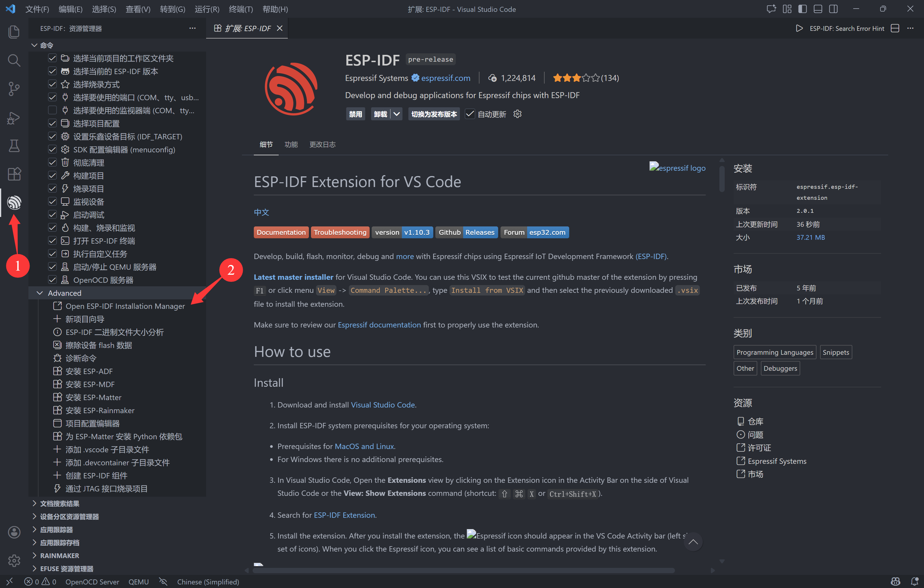Uncheck 选择当前项目的工作区文件夹 checkbox
Image resolution: width=924 pixels, height=588 pixels.
(52, 58)
